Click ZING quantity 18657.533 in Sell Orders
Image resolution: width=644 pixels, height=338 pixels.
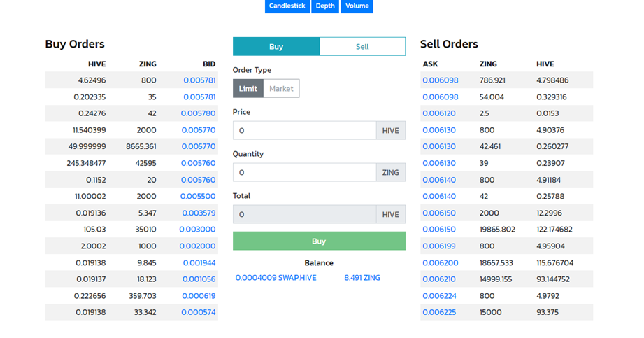tap(496, 262)
